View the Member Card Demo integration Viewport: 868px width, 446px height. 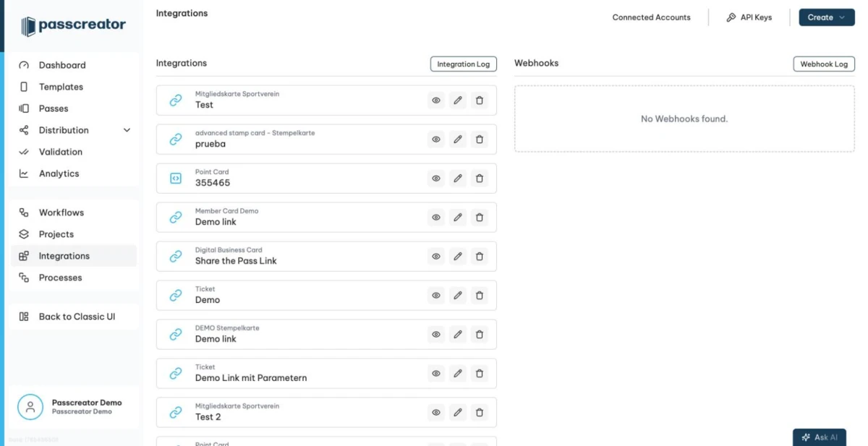pyautogui.click(x=436, y=218)
